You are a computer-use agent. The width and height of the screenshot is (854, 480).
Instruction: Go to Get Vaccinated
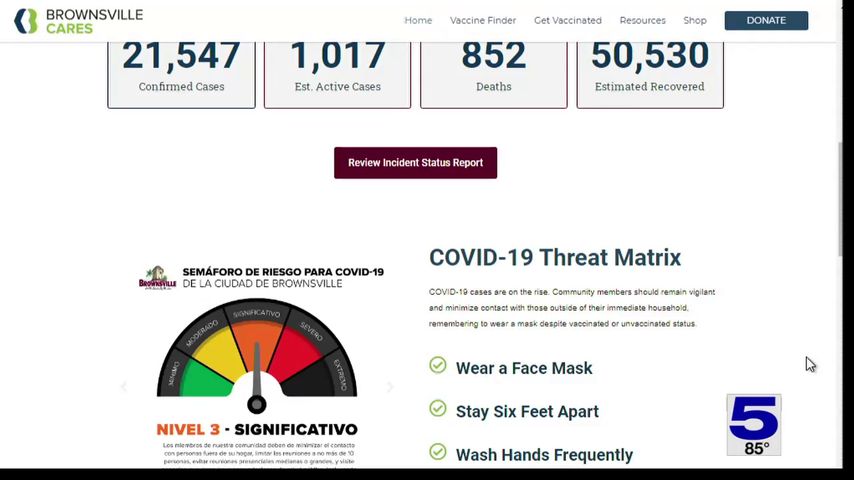coord(568,21)
